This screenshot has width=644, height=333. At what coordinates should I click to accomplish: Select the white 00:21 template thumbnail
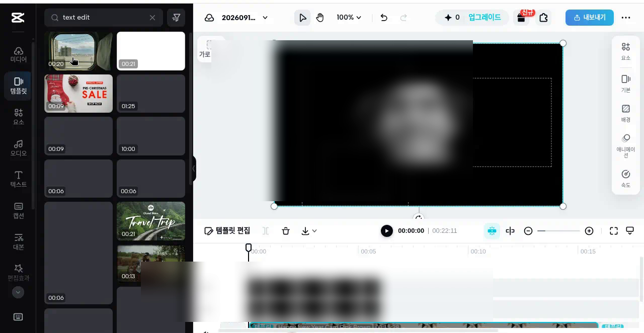(151, 51)
